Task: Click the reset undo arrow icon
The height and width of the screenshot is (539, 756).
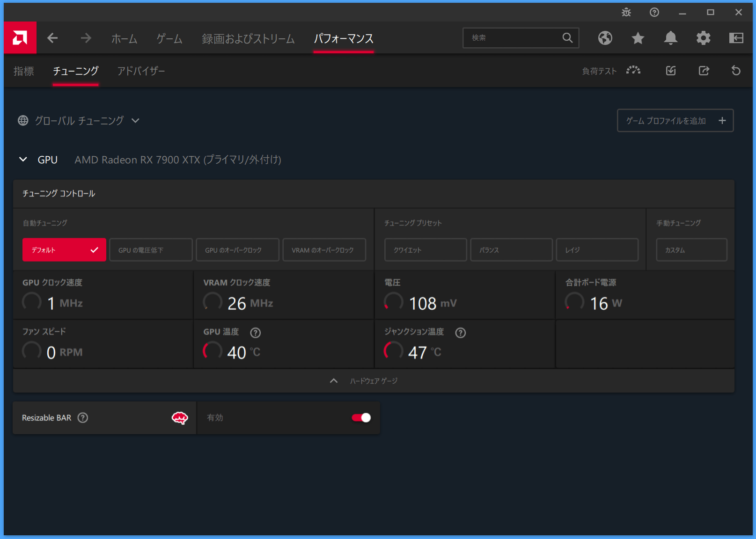Action: (x=736, y=71)
